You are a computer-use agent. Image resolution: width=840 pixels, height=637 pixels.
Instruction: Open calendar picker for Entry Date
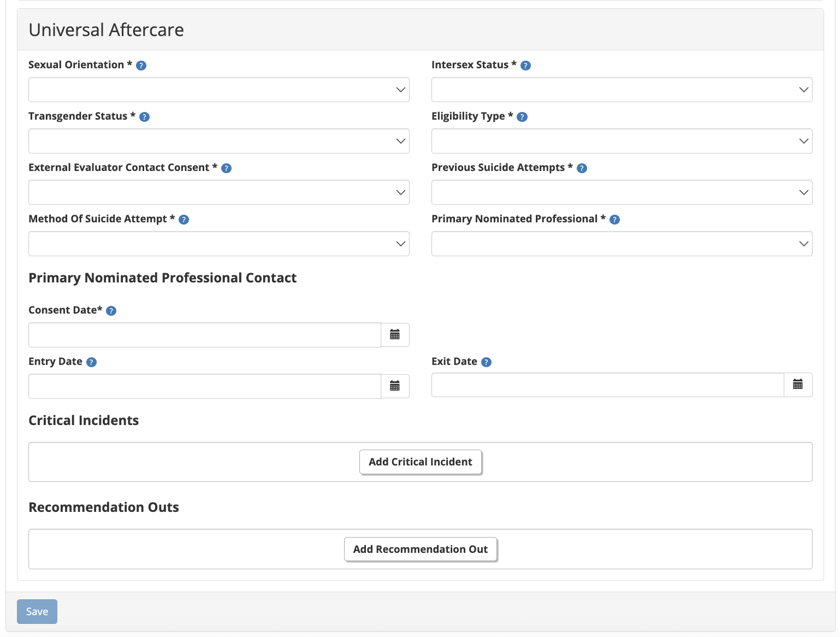point(395,386)
